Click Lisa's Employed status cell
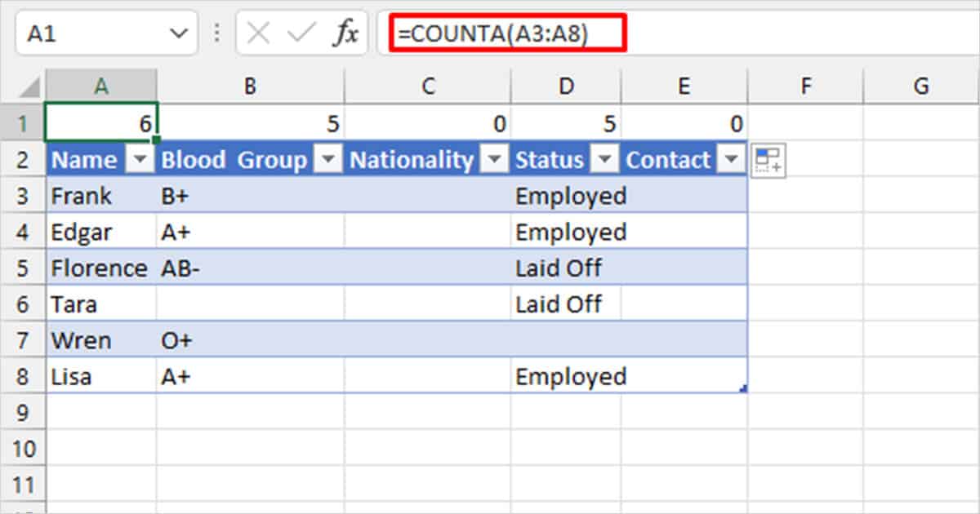 [565, 376]
